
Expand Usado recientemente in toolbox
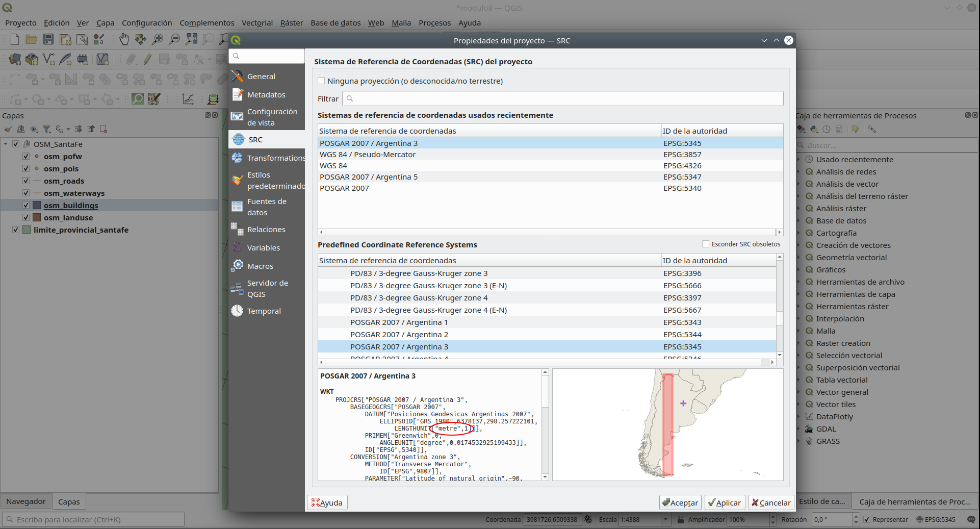tap(798, 159)
